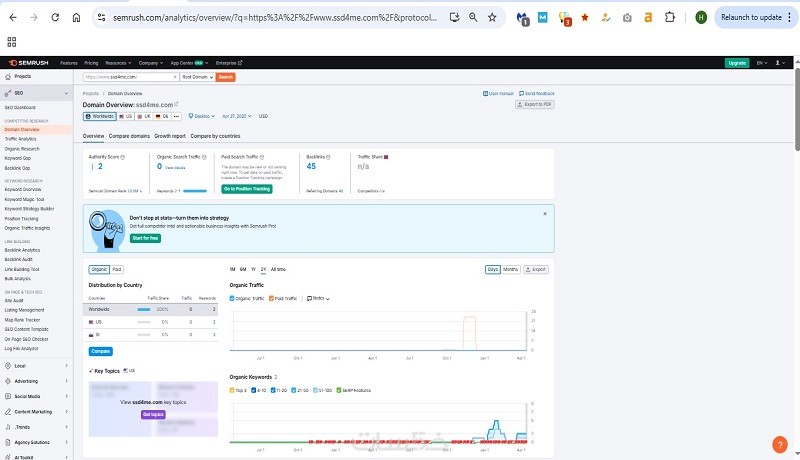Screen dimensions: 800x460
Task: Click the Organic Search Traffic info icon
Action: tap(204, 157)
